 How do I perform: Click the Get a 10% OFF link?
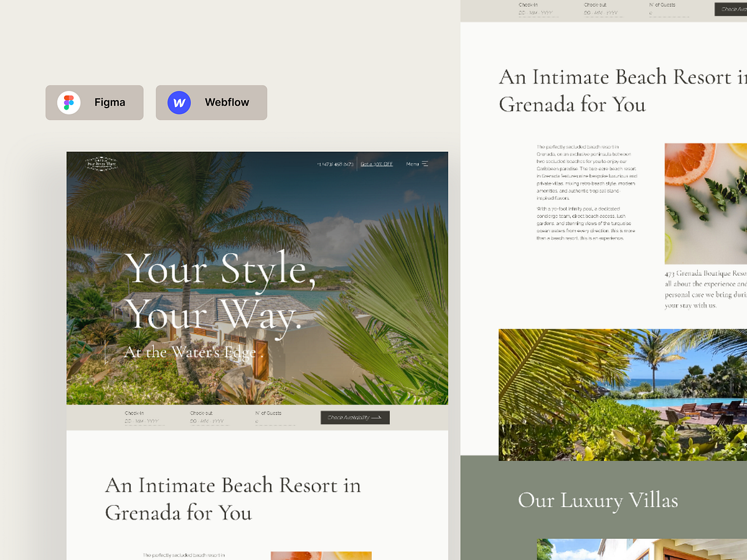point(375,164)
